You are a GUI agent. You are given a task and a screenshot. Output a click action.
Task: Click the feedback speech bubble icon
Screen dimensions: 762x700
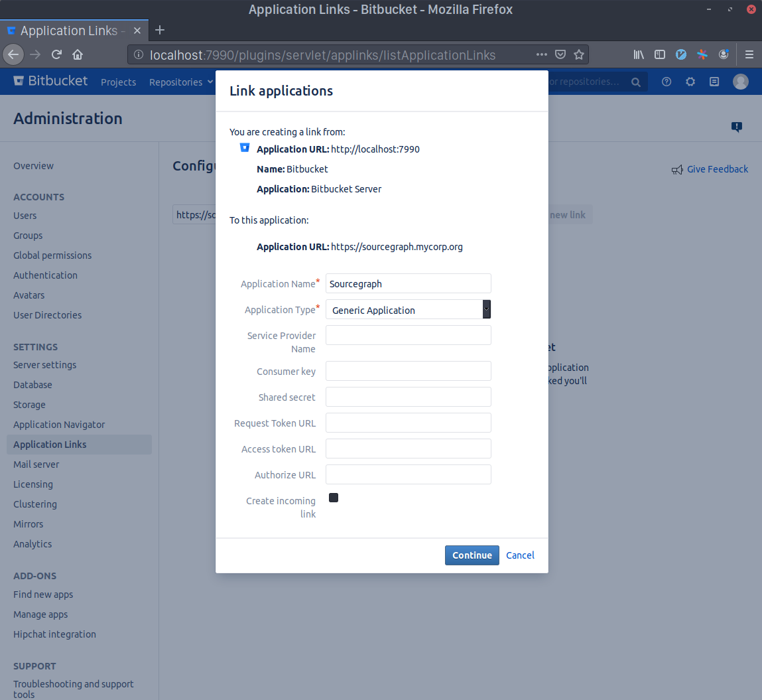point(737,127)
